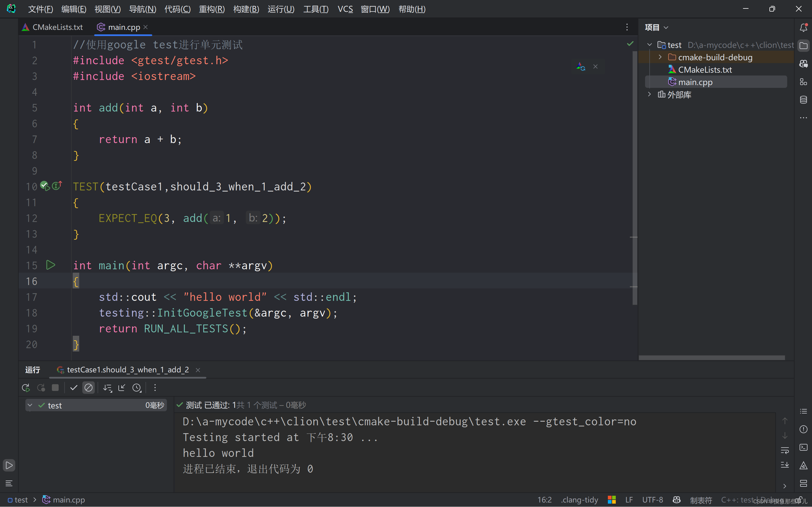The height and width of the screenshot is (507, 812).
Task: Toggle the close file notification icon
Action: tap(595, 66)
